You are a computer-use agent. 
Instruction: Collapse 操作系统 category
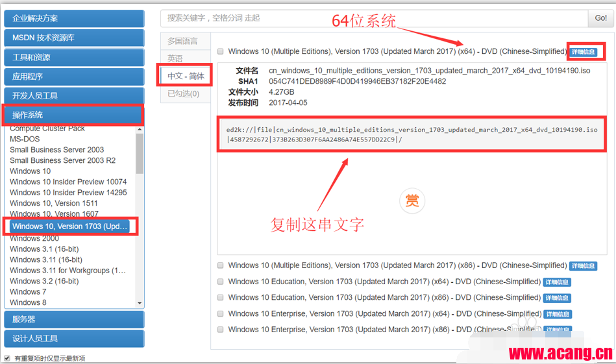[x=74, y=115]
